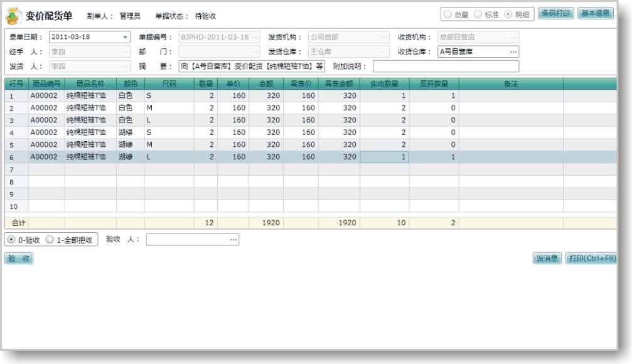Image resolution: width=632 pixels, height=364 pixels.
Task: Select the 湖绿 color cell in row 4
Action: pos(131,132)
